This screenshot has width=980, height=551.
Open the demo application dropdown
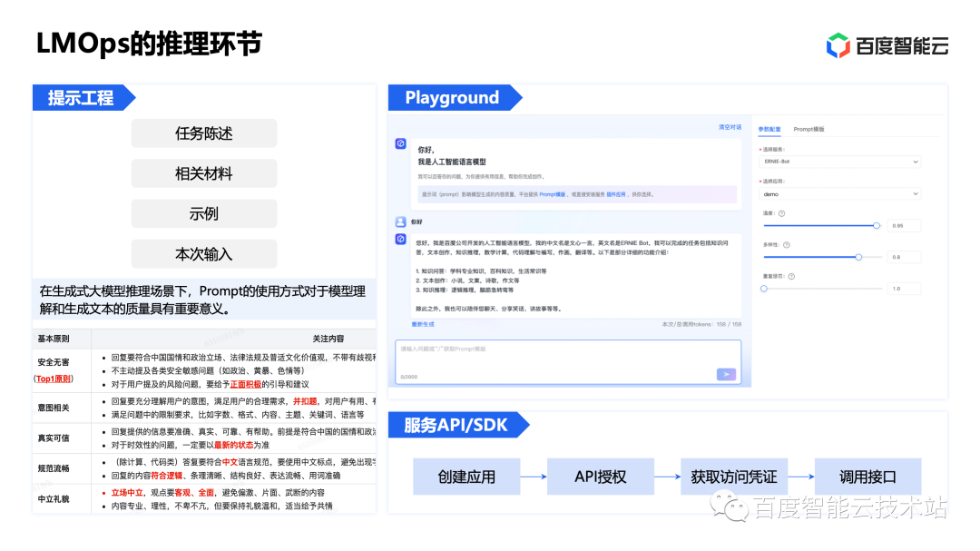tap(840, 193)
